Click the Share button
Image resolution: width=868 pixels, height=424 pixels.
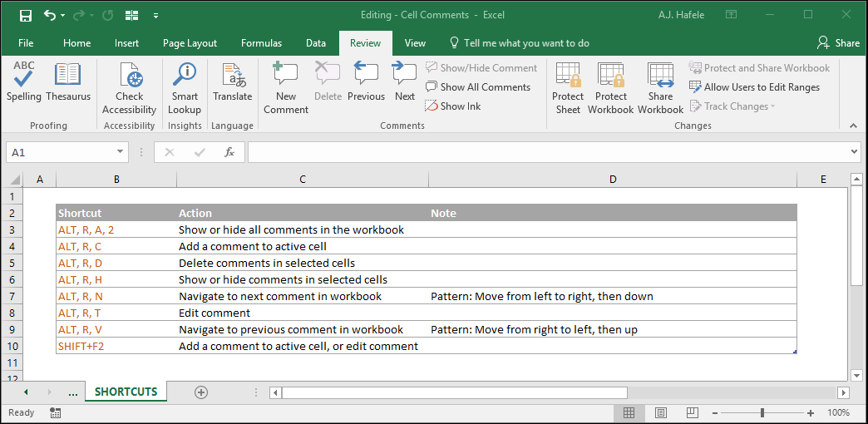click(838, 43)
